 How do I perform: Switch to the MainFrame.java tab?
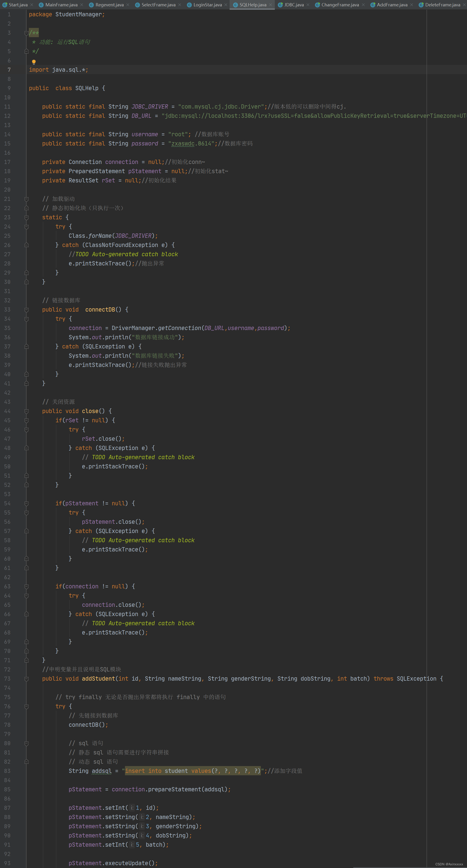tap(61, 5)
